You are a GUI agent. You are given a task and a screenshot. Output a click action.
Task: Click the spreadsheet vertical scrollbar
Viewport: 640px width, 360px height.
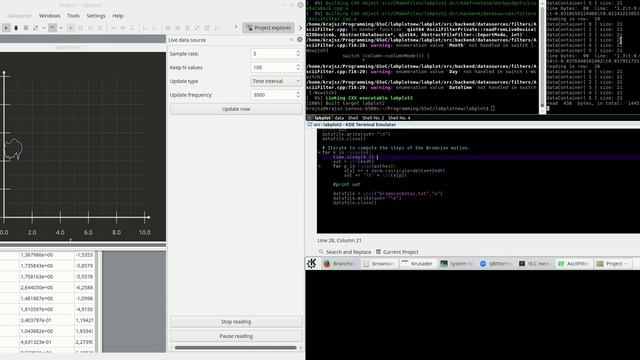pos(97,301)
